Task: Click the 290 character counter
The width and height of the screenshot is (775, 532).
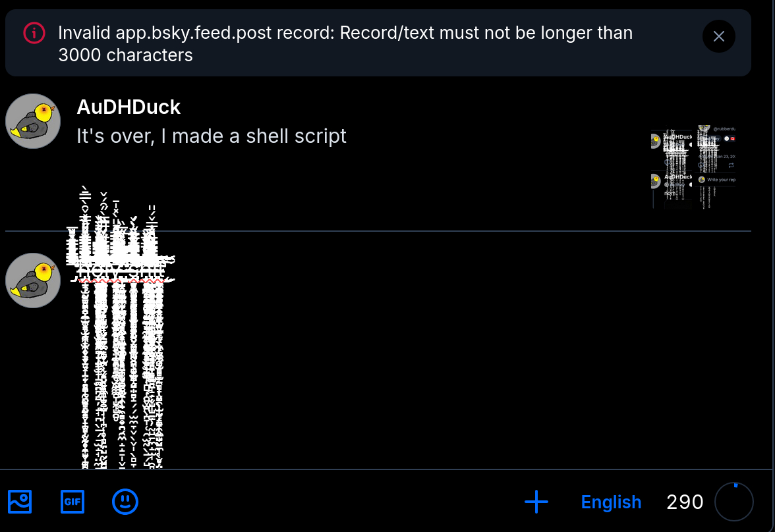Action: [685, 502]
